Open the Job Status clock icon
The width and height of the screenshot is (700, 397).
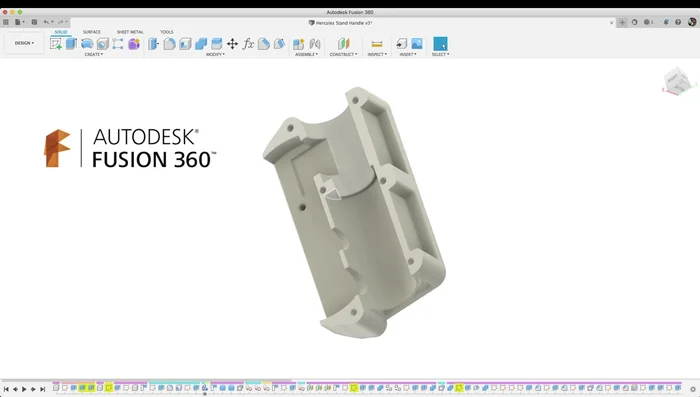pos(648,22)
